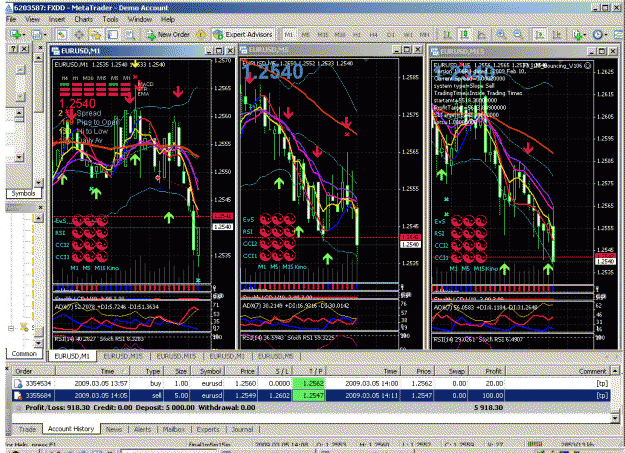This screenshot has height=453, width=625.
Task: Toggle the Market Watch panel icon
Action: (62, 35)
